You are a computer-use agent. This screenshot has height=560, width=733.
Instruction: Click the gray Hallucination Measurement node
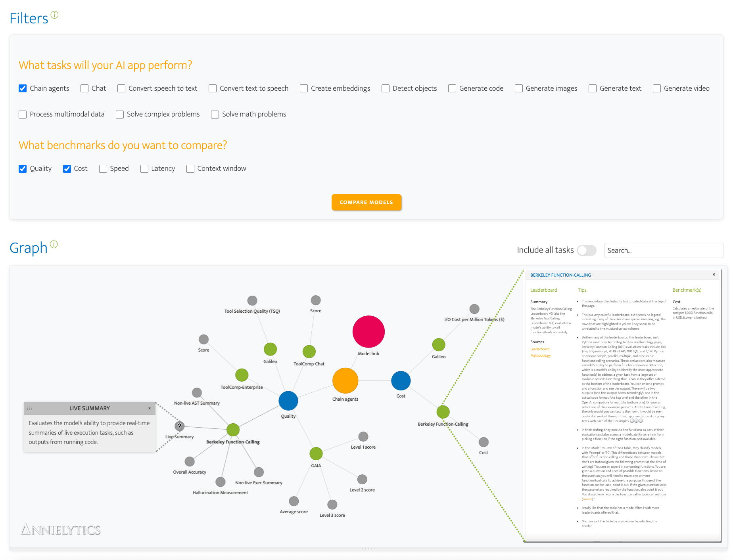[220, 482]
